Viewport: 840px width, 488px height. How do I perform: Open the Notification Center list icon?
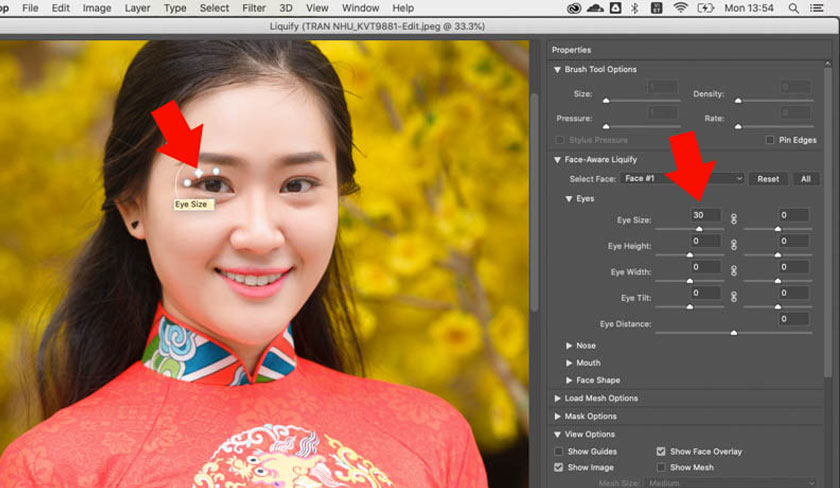point(816,8)
